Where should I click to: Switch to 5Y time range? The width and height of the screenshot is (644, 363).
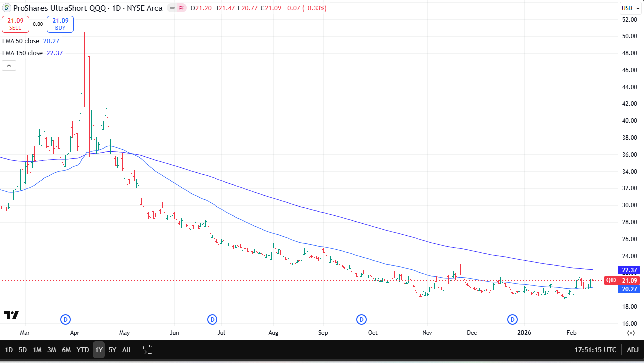112,350
